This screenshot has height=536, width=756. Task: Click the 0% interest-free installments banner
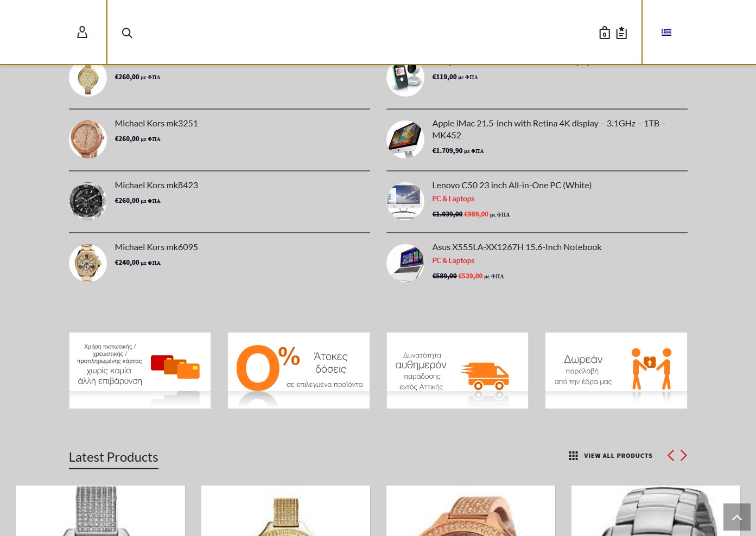pos(298,371)
